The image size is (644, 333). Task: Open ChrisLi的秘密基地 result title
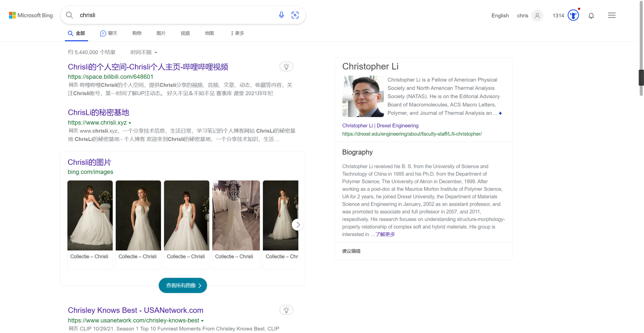[x=98, y=112]
